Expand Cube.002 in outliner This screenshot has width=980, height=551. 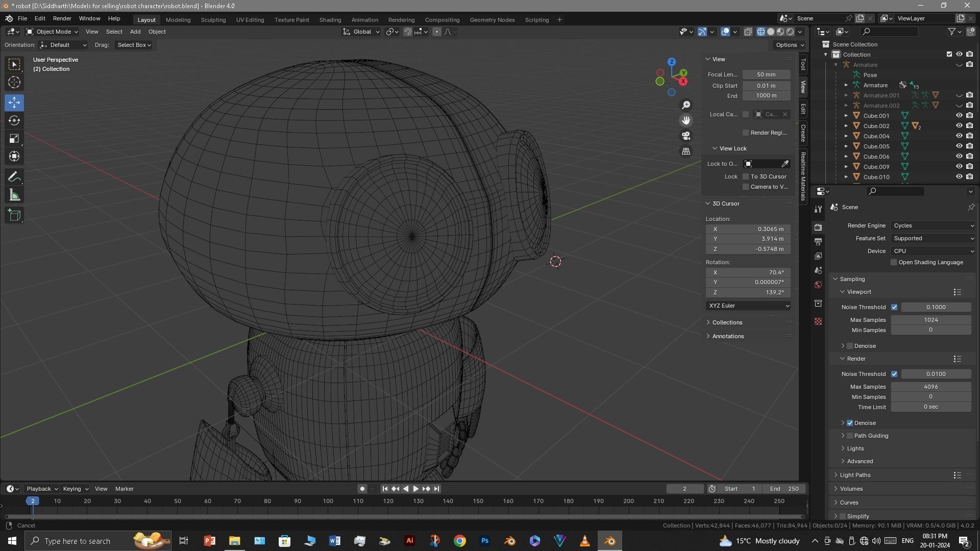coord(846,126)
